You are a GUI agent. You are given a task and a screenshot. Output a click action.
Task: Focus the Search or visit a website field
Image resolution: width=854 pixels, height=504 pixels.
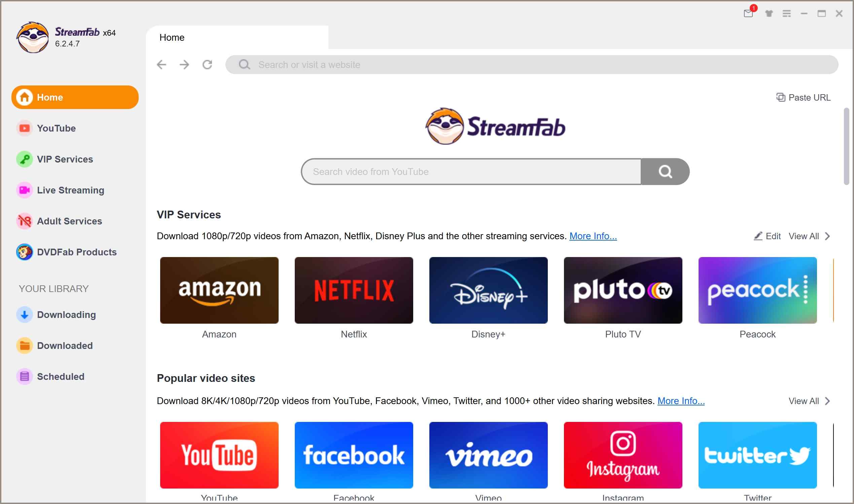pyautogui.click(x=532, y=65)
